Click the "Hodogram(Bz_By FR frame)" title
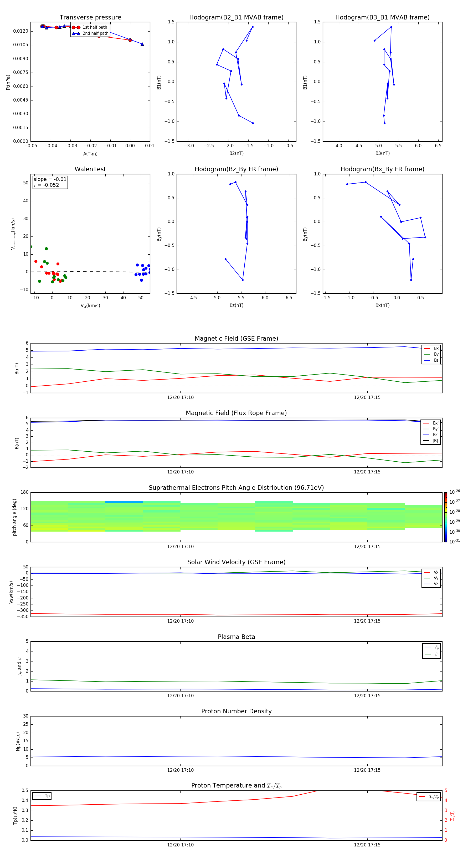The width and height of the screenshot is (473, 868). [x=236, y=169]
